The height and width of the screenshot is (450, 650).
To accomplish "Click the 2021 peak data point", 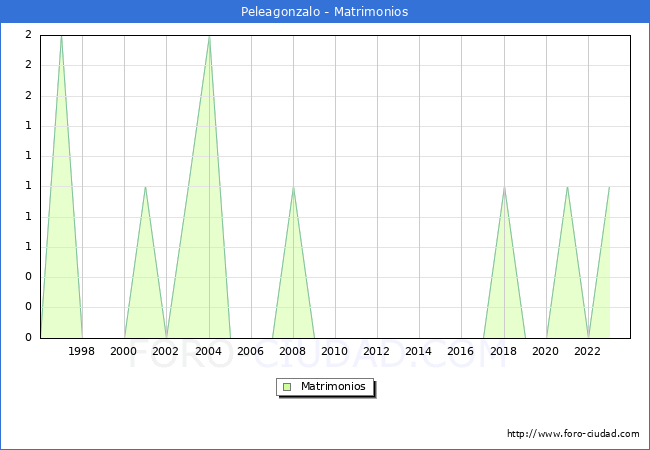I will [x=567, y=187].
